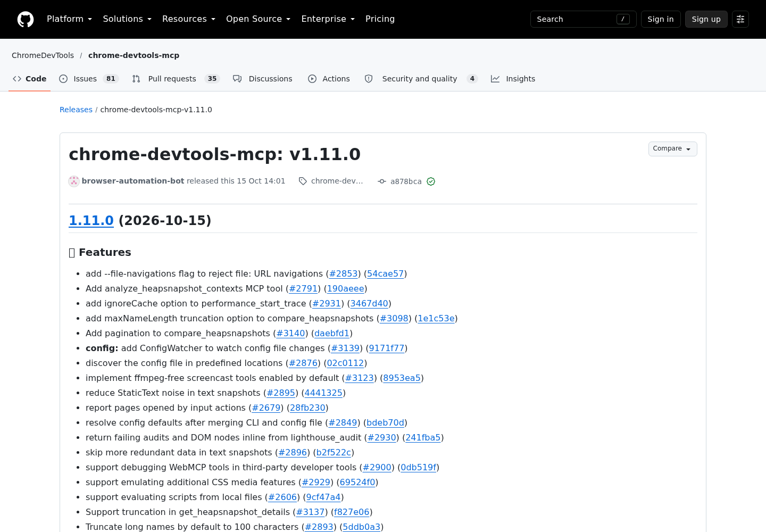
Task: Click the GitHub logo icon
Action: [x=26, y=19]
